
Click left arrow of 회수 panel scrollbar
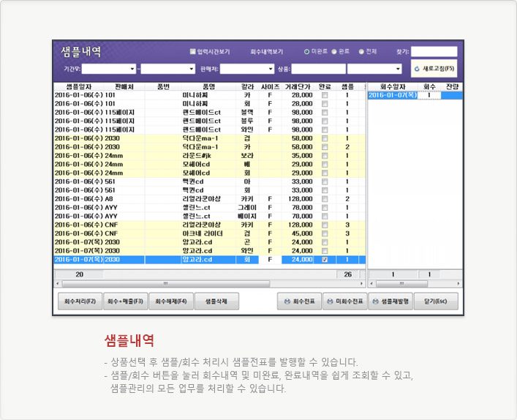point(371,284)
